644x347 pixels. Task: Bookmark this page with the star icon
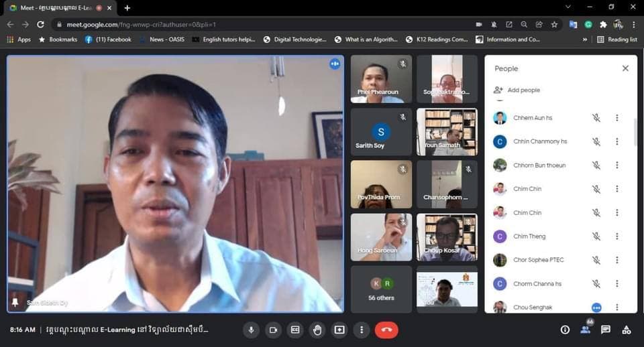point(554,24)
